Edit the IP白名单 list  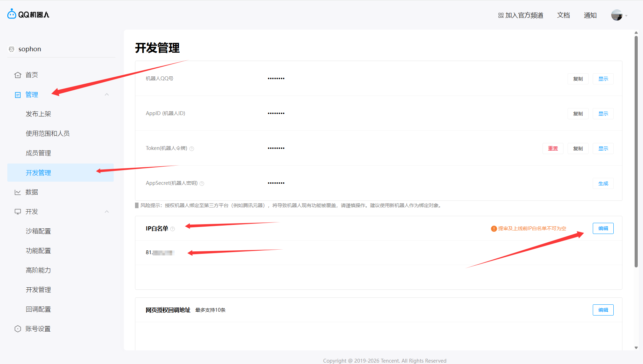603,228
